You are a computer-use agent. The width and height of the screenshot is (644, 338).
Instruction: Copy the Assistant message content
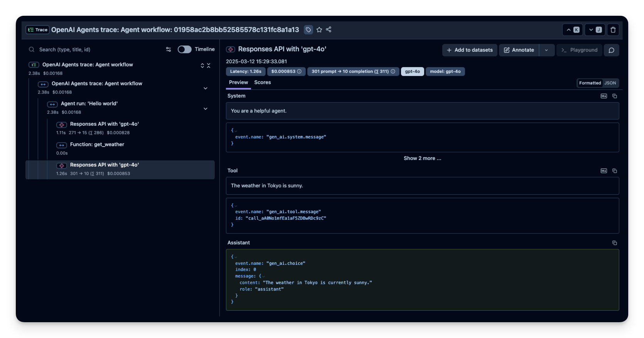(615, 243)
